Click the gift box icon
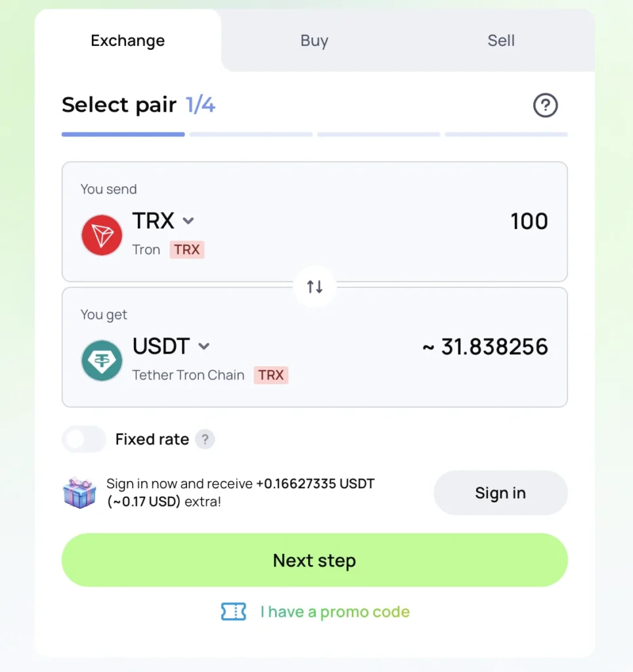This screenshot has height=672, width=633. [79, 493]
